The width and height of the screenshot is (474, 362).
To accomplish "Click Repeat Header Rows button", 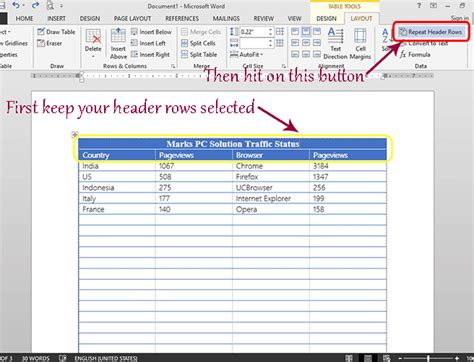I will click(x=431, y=32).
